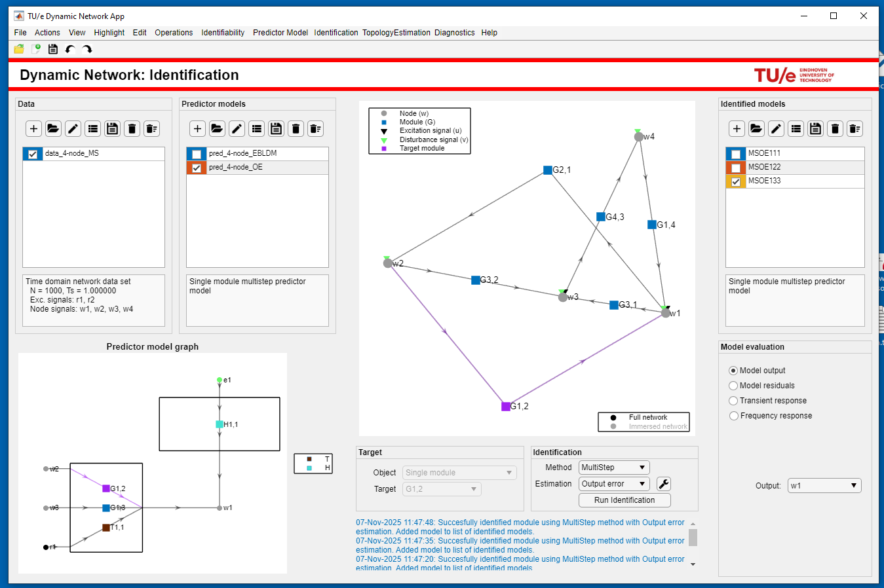The image size is (884, 588).
Task: Click the Run Identification button
Action: point(625,500)
